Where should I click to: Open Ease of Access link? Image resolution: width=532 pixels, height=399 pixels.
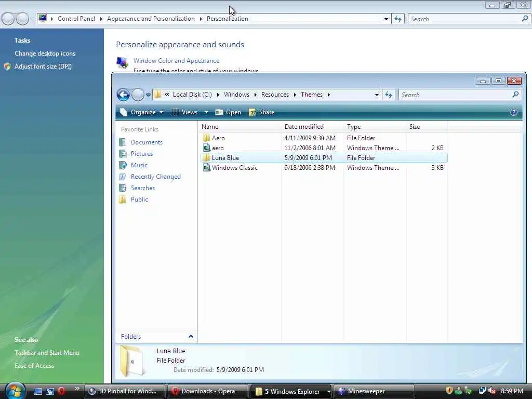pos(34,365)
